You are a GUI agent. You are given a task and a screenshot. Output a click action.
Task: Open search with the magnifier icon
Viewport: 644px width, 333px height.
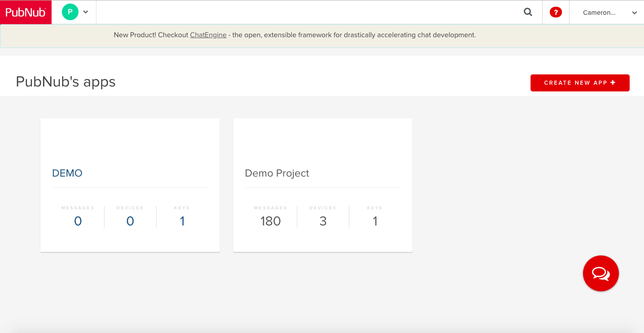(528, 12)
